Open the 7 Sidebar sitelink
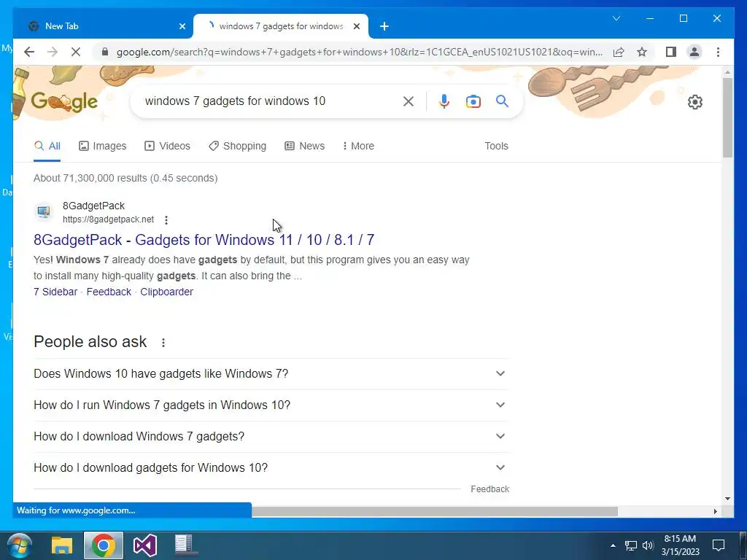This screenshot has width=747, height=560. [x=55, y=292]
